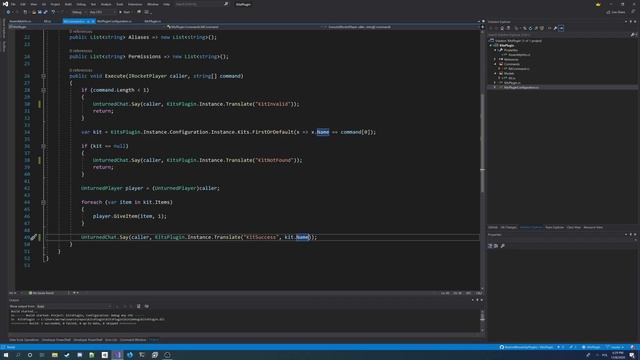Click the No issues found indicator

click(42, 293)
